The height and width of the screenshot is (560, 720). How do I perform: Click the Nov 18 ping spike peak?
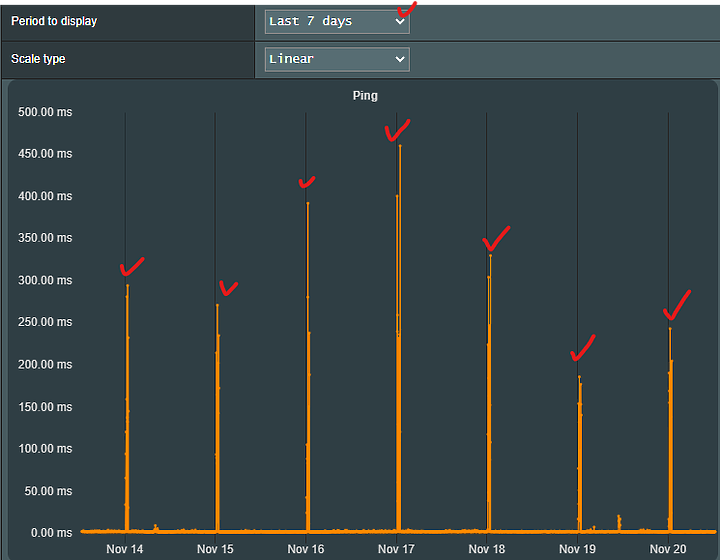coord(490,256)
